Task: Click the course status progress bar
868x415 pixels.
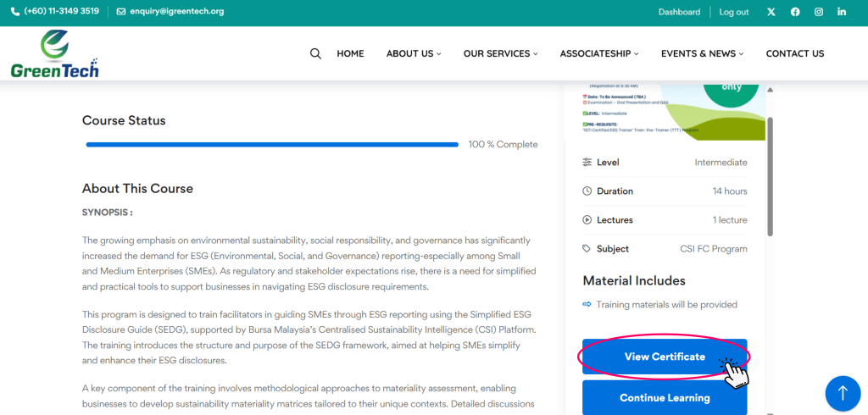Action: pos(272,145)
